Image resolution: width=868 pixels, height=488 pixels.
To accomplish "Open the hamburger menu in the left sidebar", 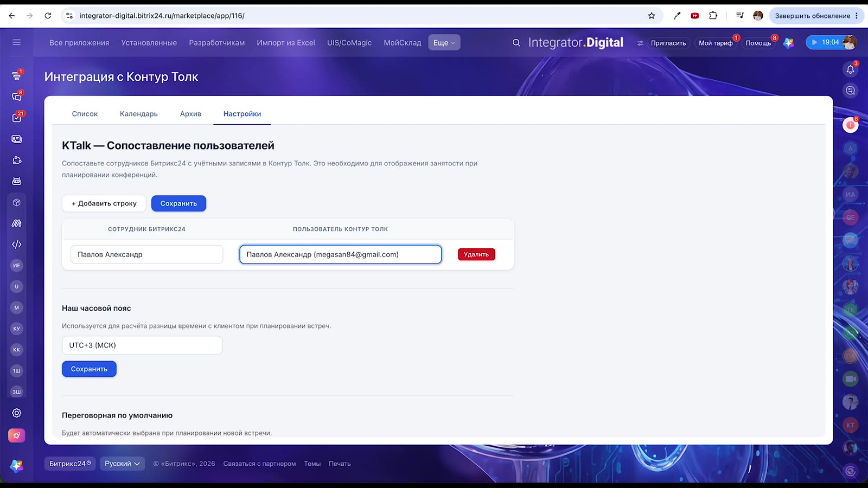I will [17, 42].
